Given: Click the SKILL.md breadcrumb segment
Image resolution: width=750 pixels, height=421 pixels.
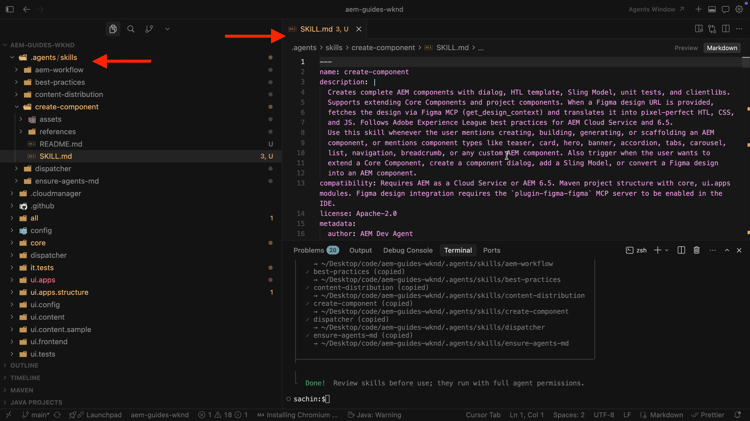Looking at the screenshot, I should tap(452, 47).
